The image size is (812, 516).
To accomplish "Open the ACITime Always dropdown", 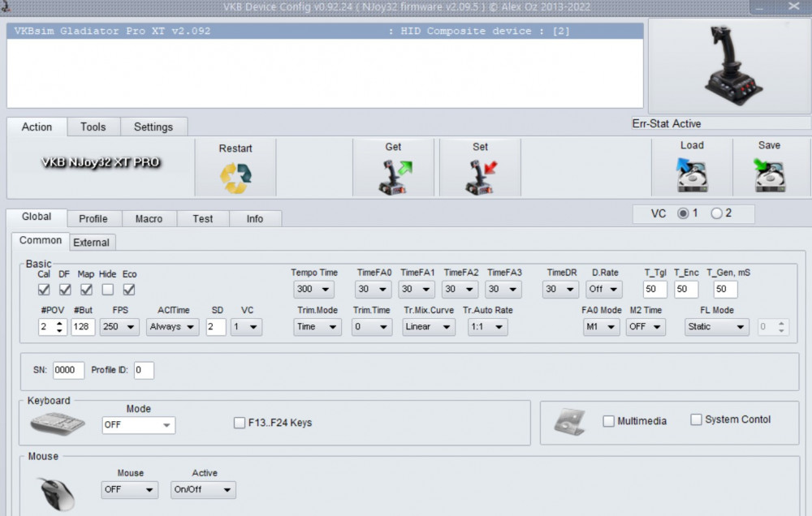I will [172, 327].
